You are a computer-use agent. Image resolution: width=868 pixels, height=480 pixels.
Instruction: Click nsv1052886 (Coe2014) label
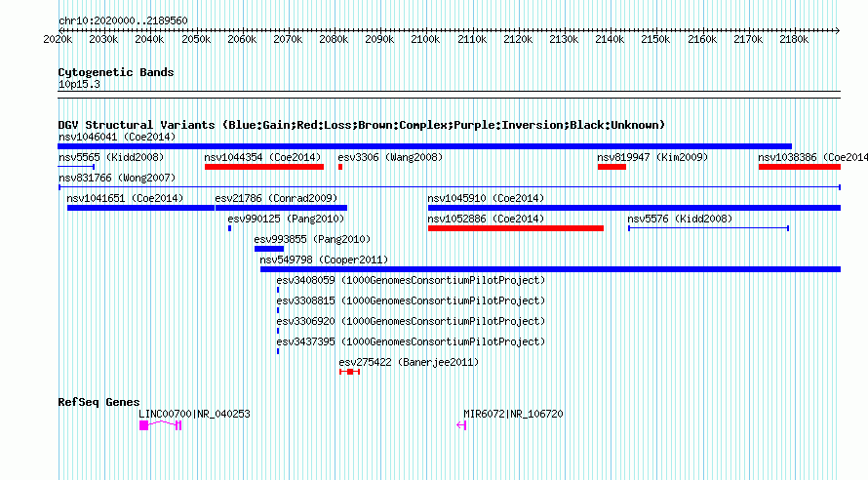486,219
